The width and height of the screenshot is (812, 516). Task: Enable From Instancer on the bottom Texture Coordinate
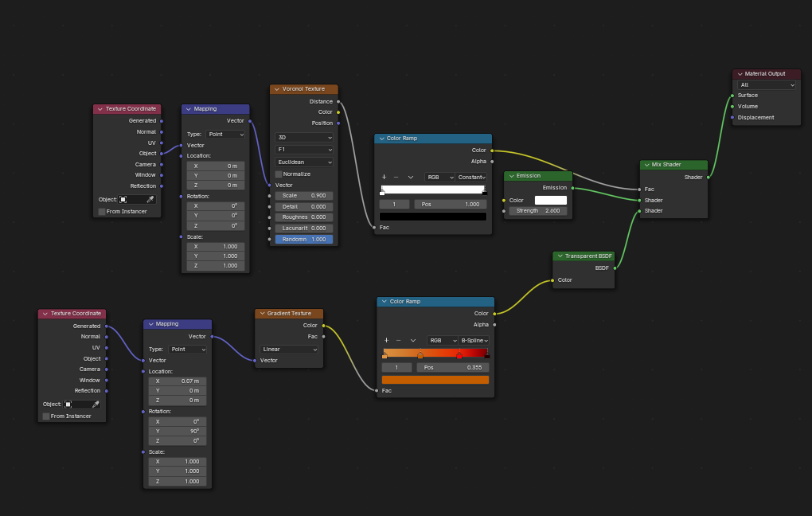(x=45, y=416)
